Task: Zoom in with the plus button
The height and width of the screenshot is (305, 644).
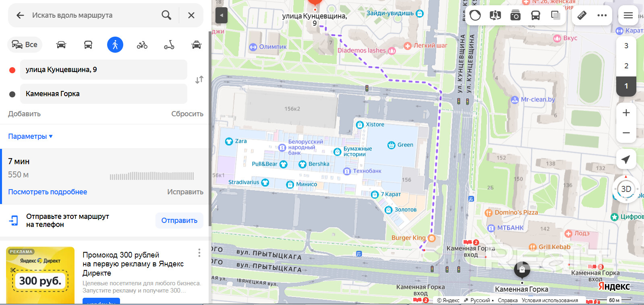Action: pos(626,113)
